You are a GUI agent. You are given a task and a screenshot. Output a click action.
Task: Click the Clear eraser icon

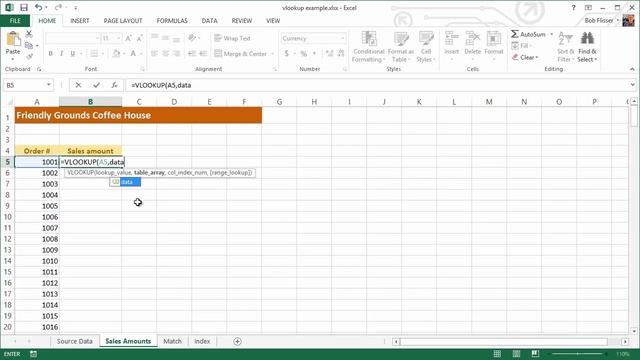(515, 57)
